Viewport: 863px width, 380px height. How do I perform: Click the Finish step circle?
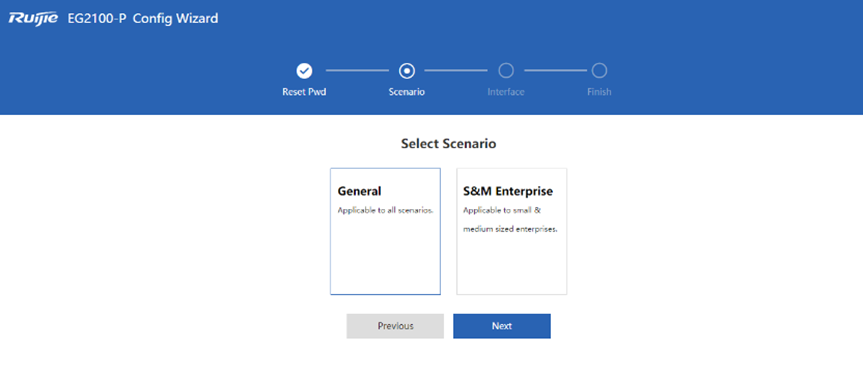[599, 70]
